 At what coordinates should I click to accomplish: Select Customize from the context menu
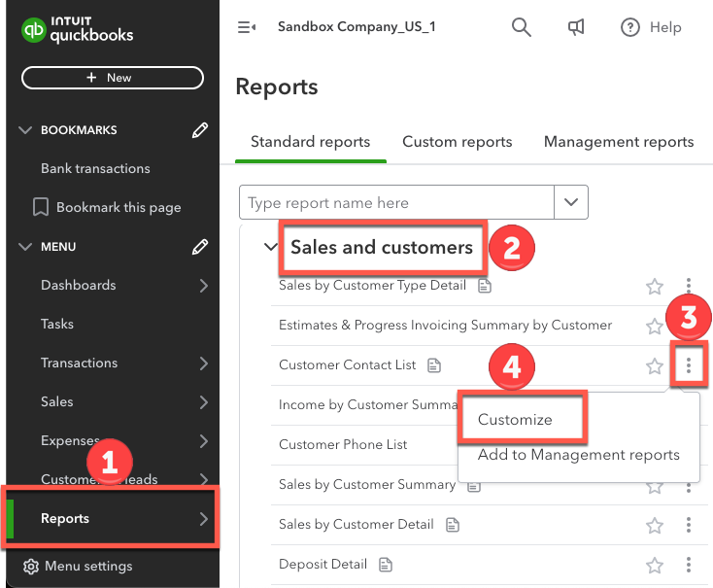(x=515, y=420)
